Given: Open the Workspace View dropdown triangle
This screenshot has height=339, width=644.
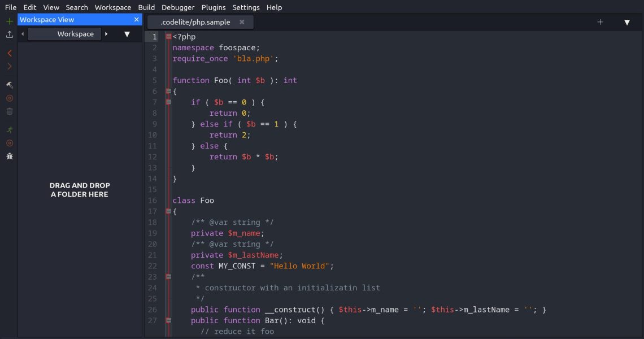Looking at the screenshot, I should (127, 34).
